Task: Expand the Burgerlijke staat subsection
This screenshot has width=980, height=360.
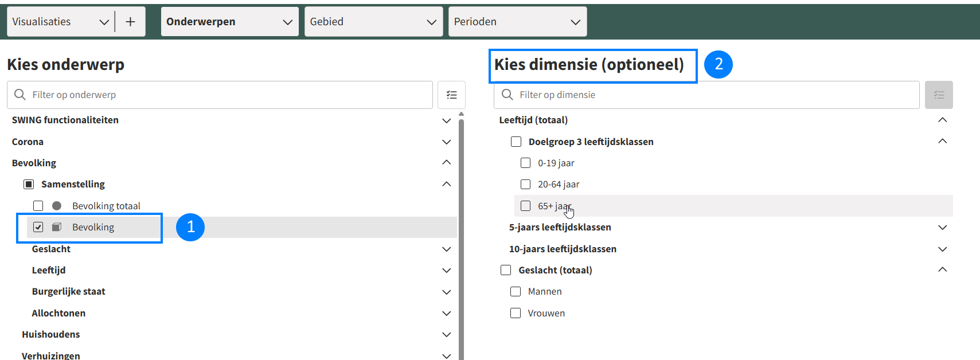Action: [x=446, y=292]
